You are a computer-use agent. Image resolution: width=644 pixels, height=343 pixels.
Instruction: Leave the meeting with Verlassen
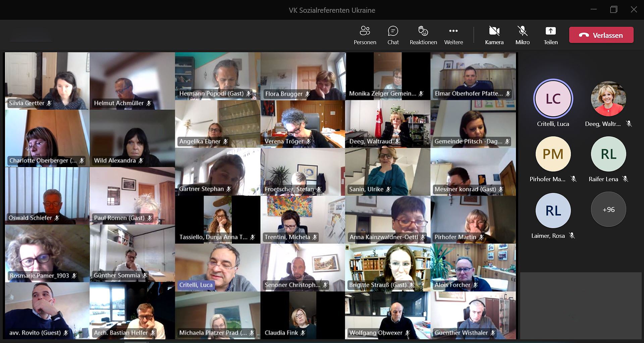(x=601, y=35)
